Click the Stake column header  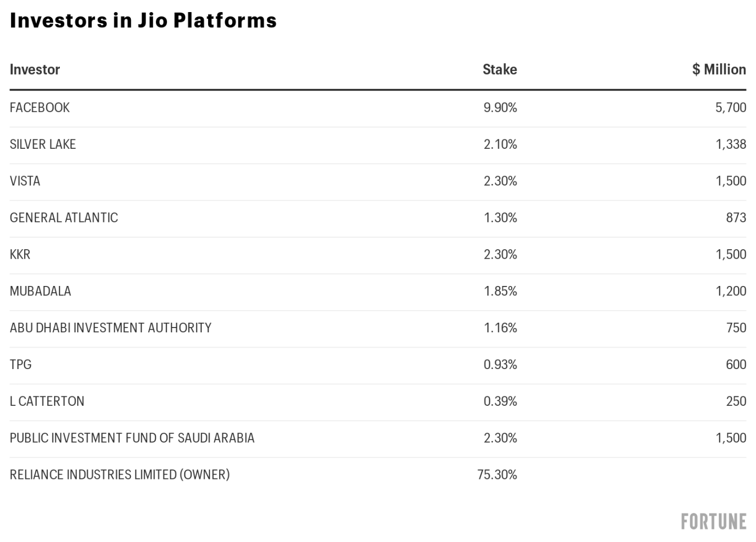500,69
